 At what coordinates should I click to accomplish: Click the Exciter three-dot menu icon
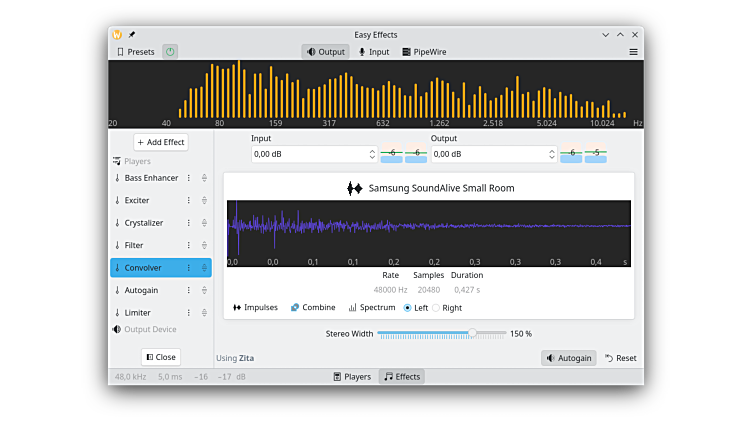coord(188,200)
